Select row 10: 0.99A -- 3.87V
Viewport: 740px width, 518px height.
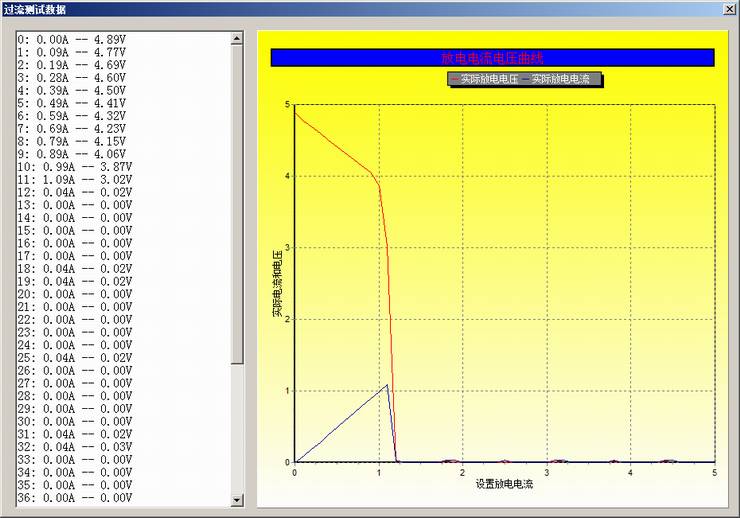(x=74, y=167)
